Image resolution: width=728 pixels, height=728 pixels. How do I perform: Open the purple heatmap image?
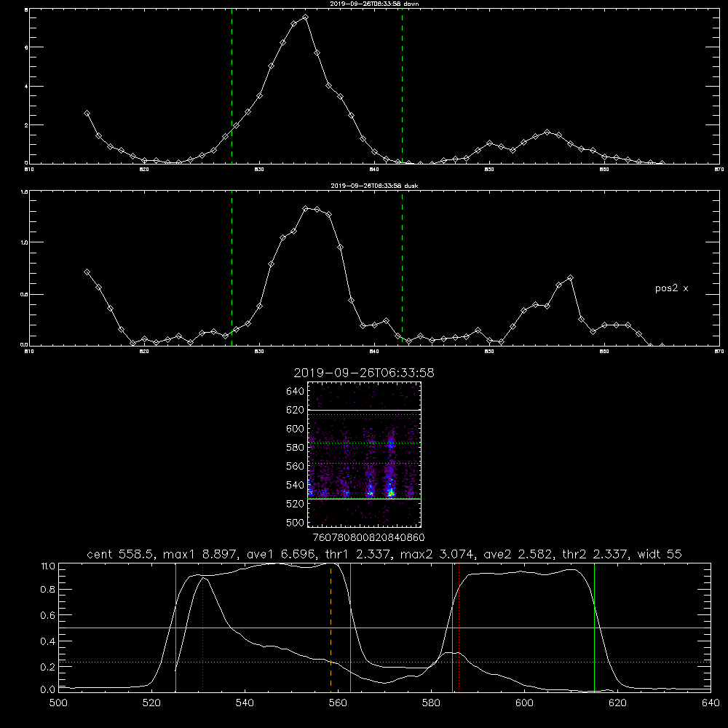click(365, 454)
